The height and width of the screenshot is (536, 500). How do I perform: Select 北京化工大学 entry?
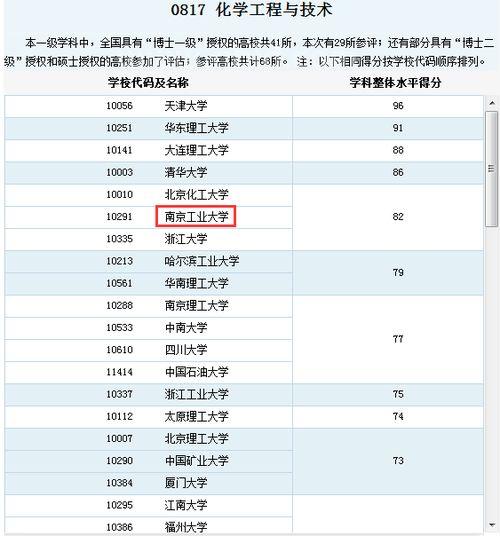pos(196,195)
